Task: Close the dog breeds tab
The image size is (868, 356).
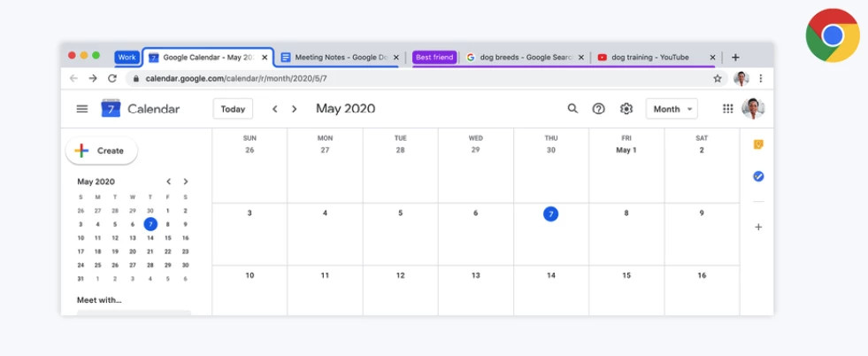Action: 580,57
